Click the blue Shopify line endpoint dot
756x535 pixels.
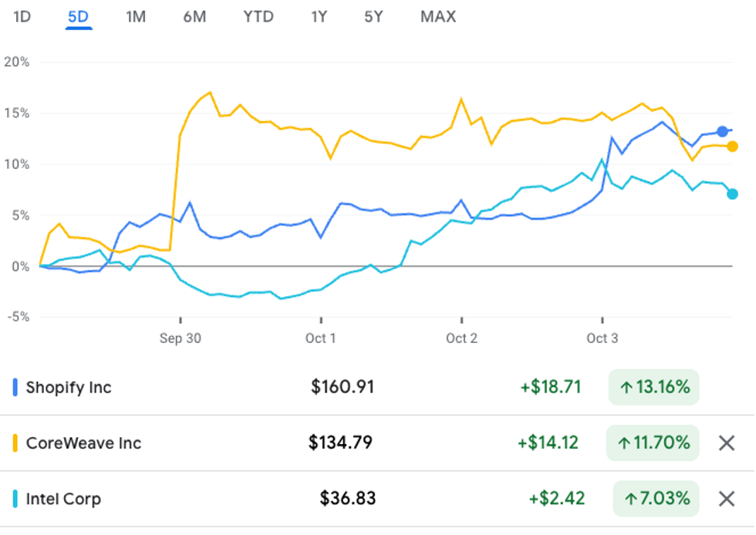(722, 132)
